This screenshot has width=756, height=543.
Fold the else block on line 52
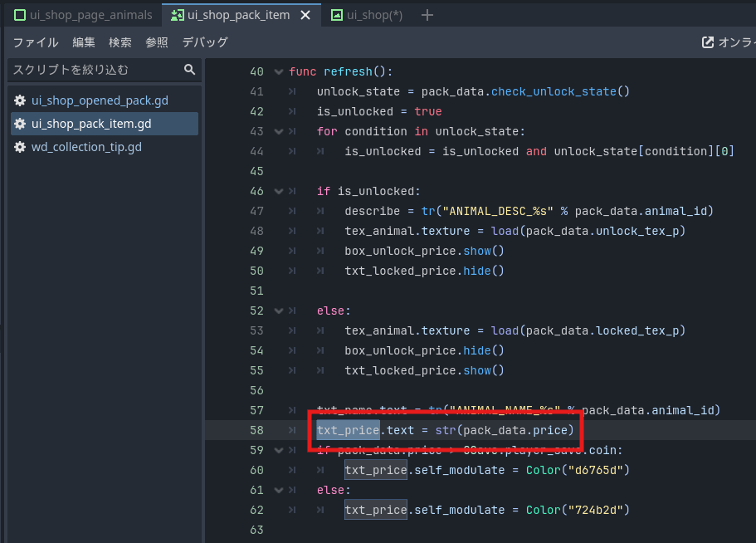click(x=279, y=311)
